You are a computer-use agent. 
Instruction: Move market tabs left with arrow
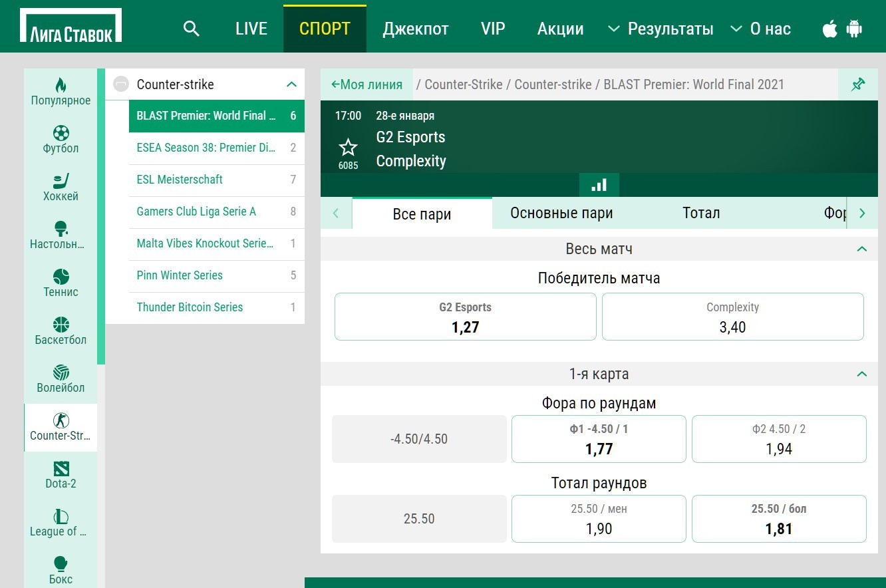pyautogui.click(x=336, y=214)
